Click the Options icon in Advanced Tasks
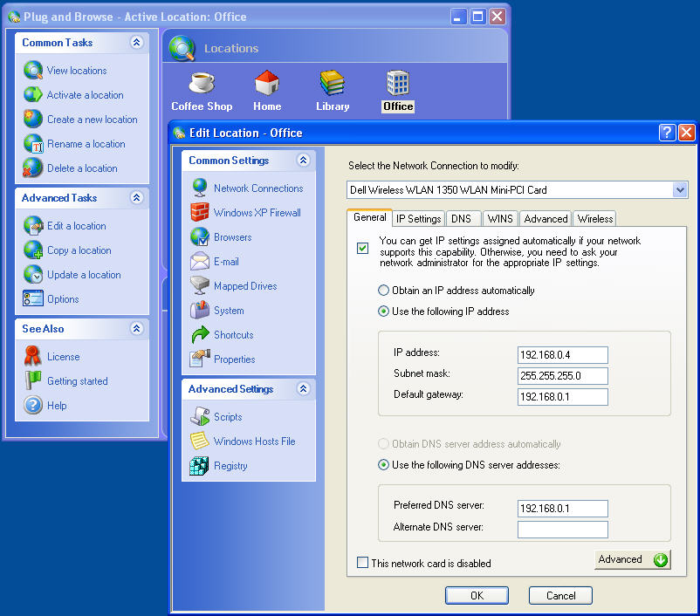700x616 pixels. pos(33,298)
